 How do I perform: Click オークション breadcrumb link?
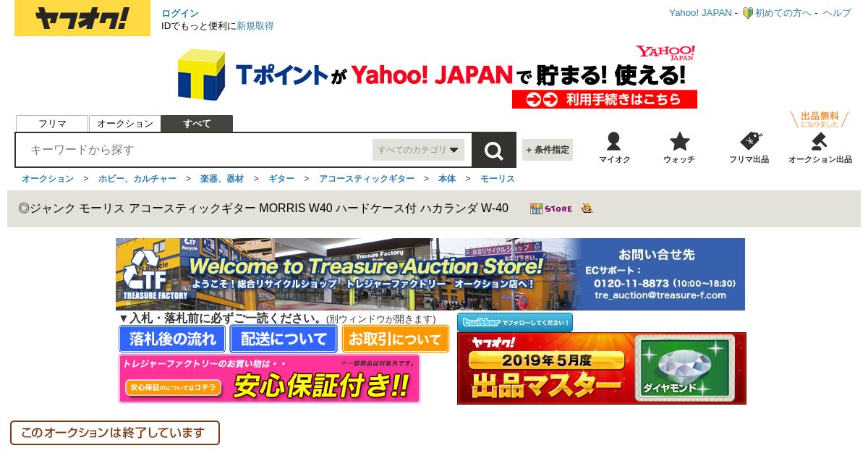48,179
